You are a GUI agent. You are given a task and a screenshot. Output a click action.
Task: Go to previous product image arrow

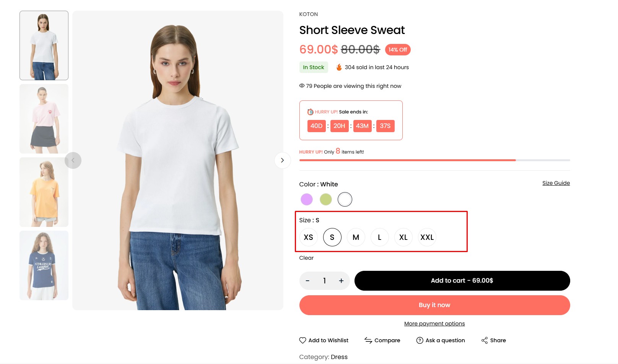click(73, 160)
